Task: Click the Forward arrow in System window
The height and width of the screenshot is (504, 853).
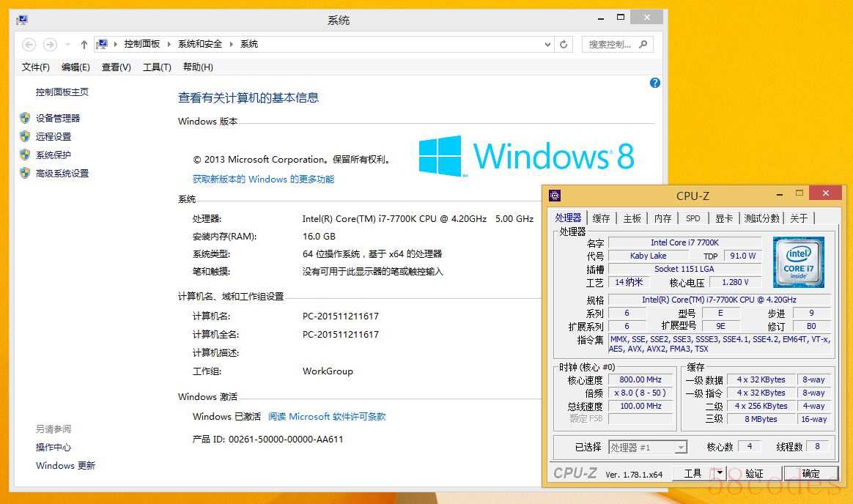Action: pyautogui.click(x=50, y=45)
